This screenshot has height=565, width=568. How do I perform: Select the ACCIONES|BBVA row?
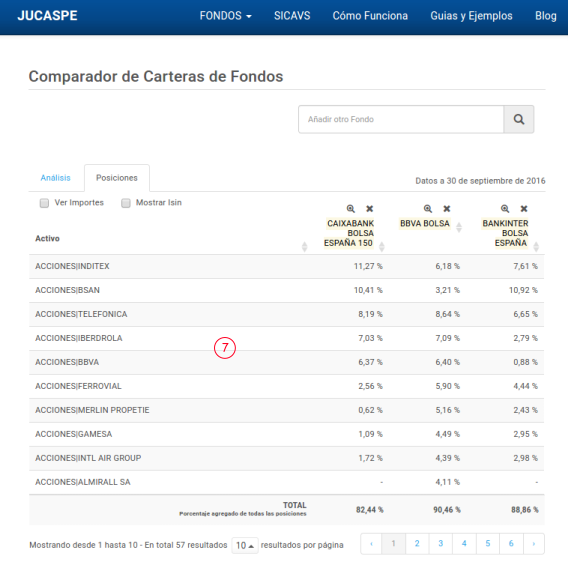[287, 362]
